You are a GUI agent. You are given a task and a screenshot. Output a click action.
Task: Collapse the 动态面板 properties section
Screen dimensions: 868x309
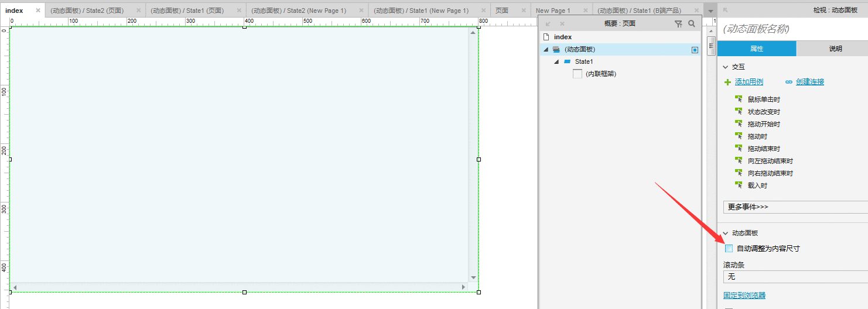[x=726, y=233]
